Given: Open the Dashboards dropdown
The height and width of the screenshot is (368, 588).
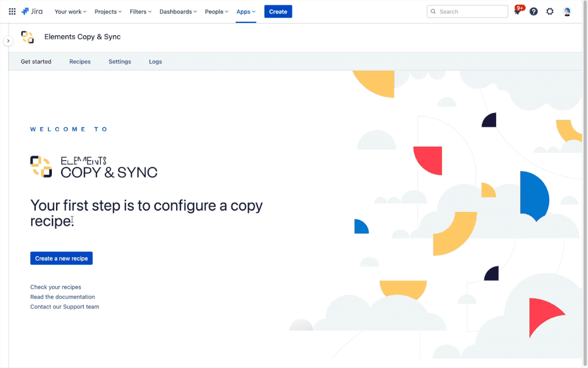Looking at the screenshot, I should click(178, 12).
